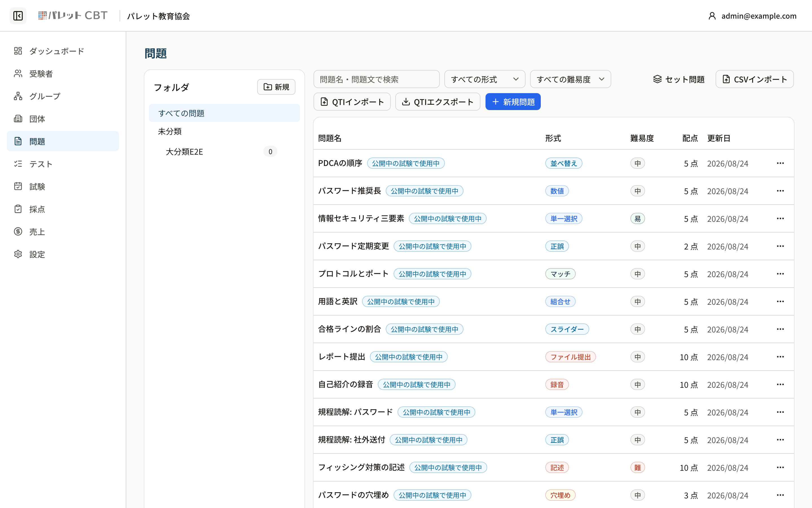Click the プロトコルとポート question name
Image resolution: width=812 pixels, height=508 pixels.
coord(353,274)
